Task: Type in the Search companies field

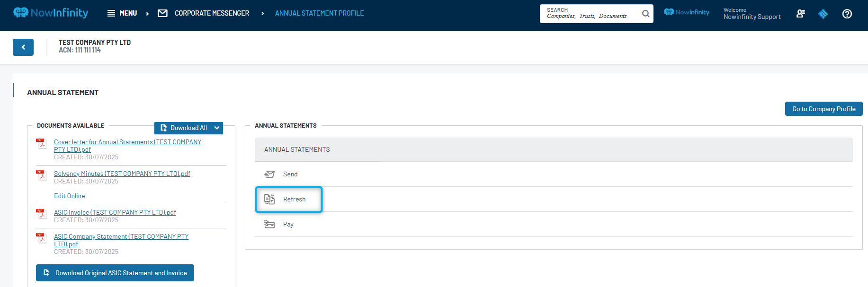Action: 590,14
